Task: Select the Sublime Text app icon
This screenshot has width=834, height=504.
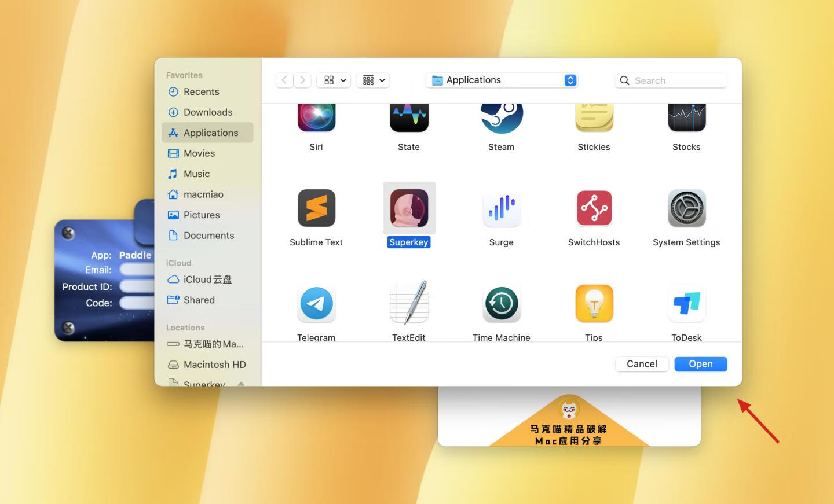Action: click(x=316, y=208)
